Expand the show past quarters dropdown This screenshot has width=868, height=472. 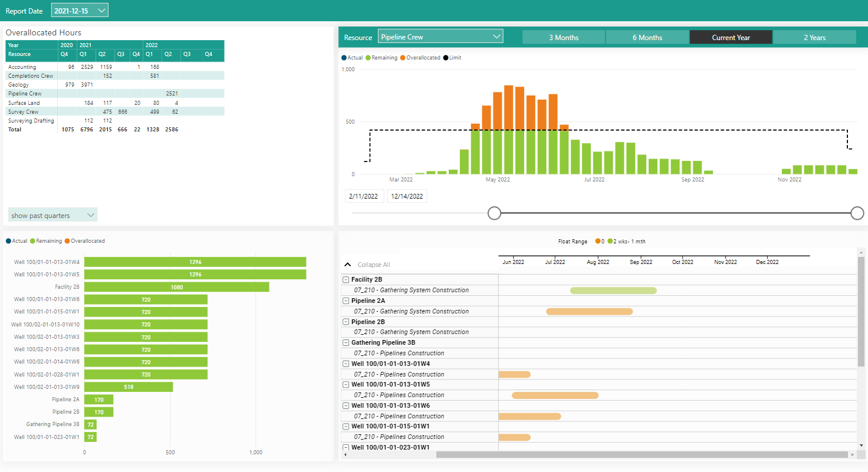(52, 215)
